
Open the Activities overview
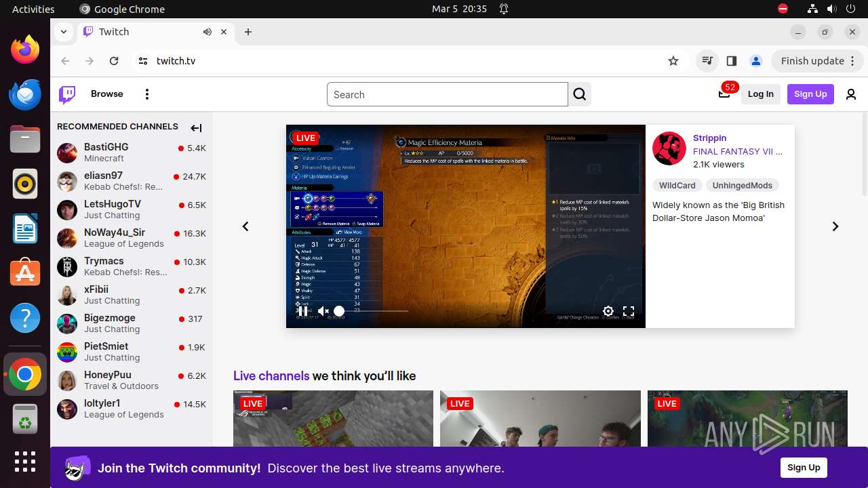pyautogui.click(x=33, y=9)
